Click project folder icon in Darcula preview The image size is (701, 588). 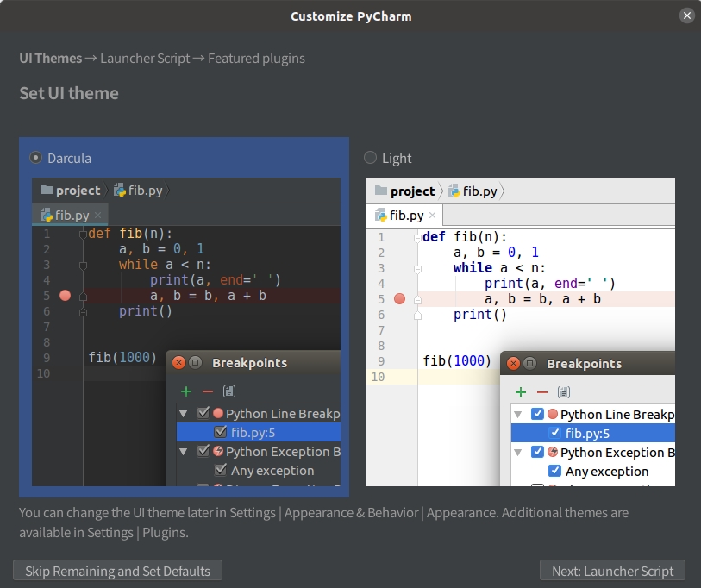click(47, 191)
